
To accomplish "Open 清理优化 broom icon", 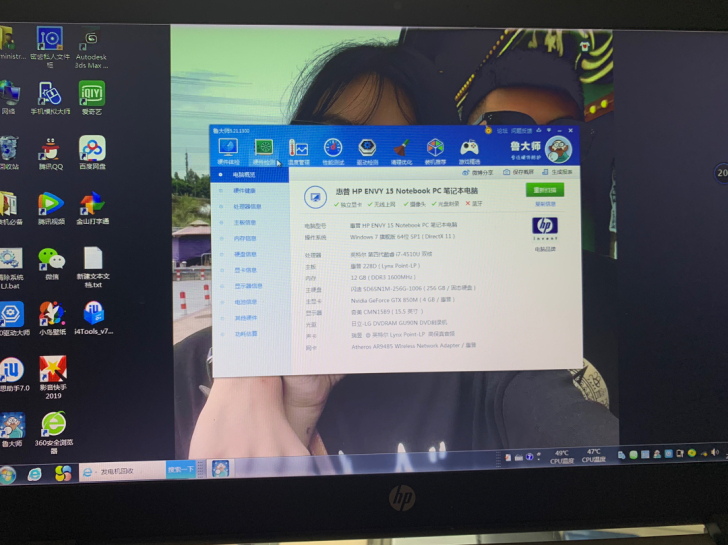I will pyautogui.click(x=401, y=152).
